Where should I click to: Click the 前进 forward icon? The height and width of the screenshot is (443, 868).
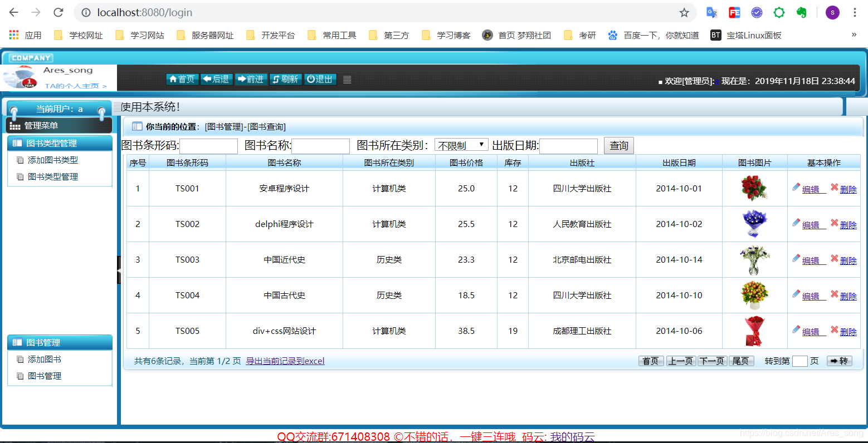(x=251, y=79)
